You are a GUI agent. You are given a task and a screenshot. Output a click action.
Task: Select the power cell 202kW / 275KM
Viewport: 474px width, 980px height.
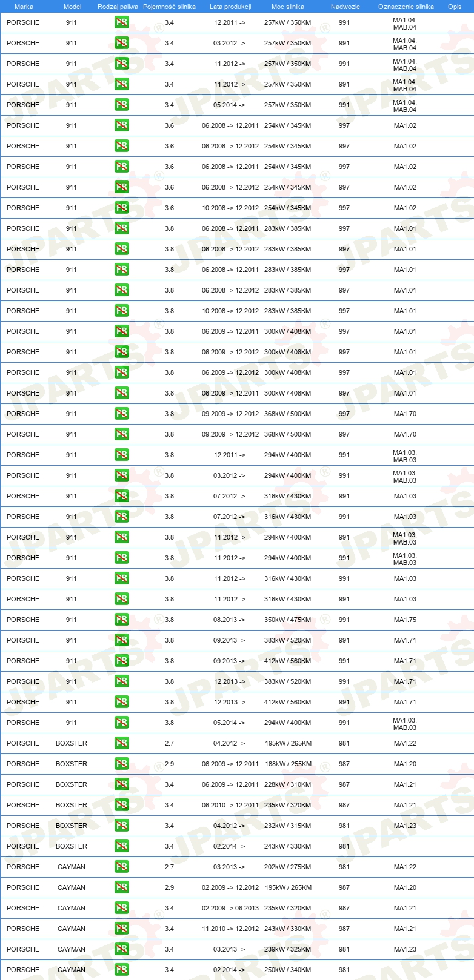(287, 867)
